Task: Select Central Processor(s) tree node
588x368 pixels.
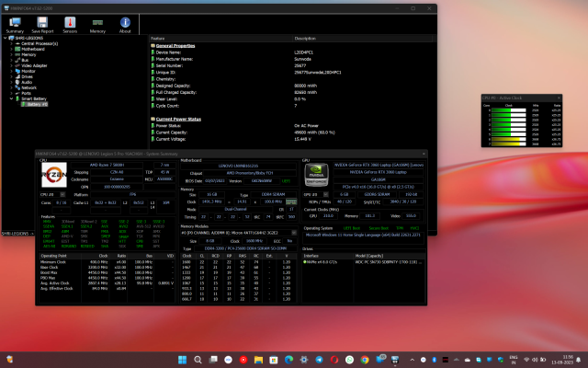Action: coord(40,43)
